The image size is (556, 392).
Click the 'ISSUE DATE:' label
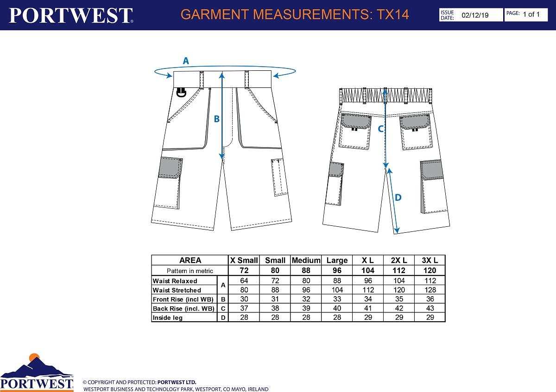click(x=447, y=15)
